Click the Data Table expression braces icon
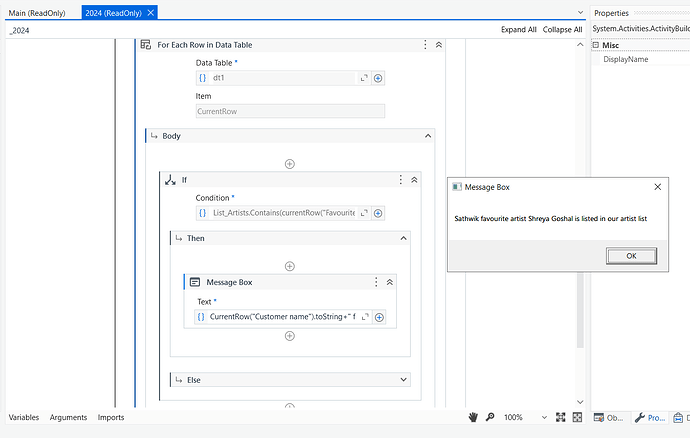This screenshot has height=438, width=690. click(x=202, y=78)
